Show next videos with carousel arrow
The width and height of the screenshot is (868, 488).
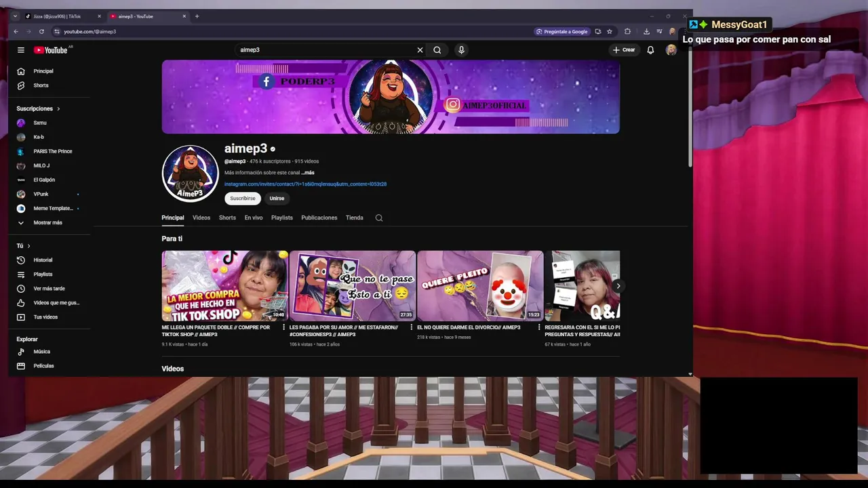click(618, 286)
